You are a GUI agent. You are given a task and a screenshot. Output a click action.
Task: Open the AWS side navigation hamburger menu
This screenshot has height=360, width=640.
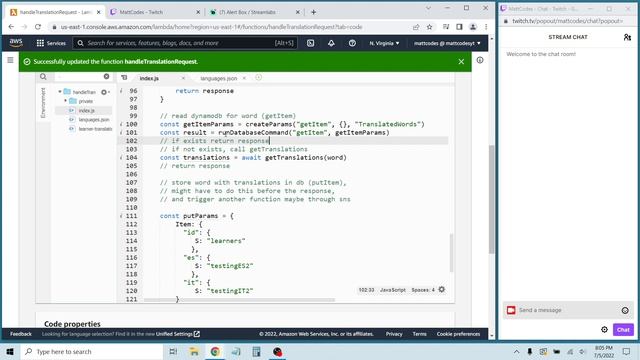10,60
